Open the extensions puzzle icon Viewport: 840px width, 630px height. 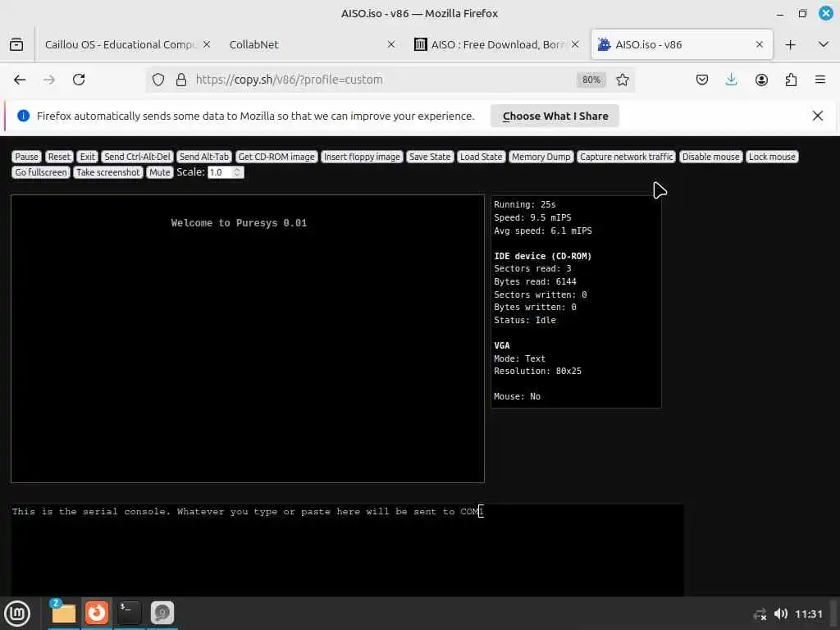791,80
